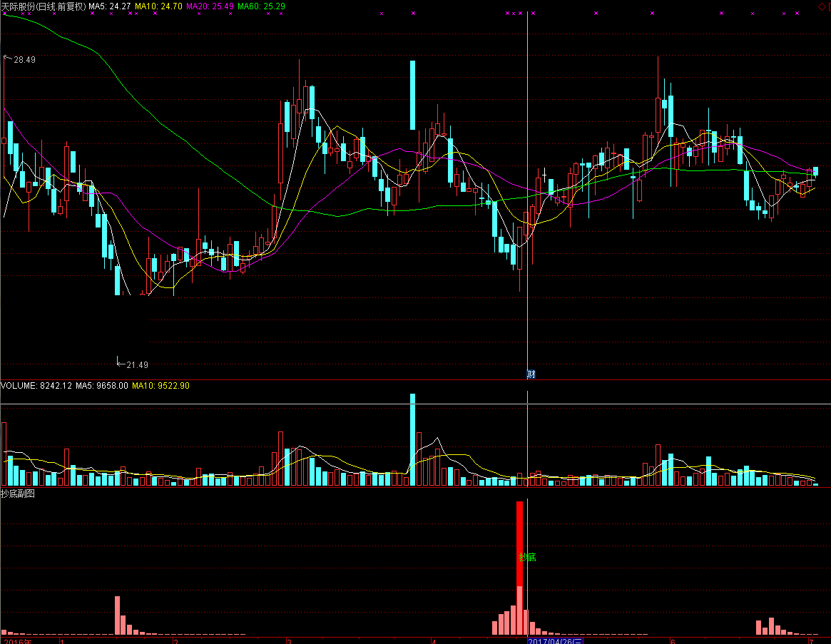This screenshot has width=831, height=644.
Task: Select the volume MA5: 9658.00 label
Action: (x=102, y=386)
